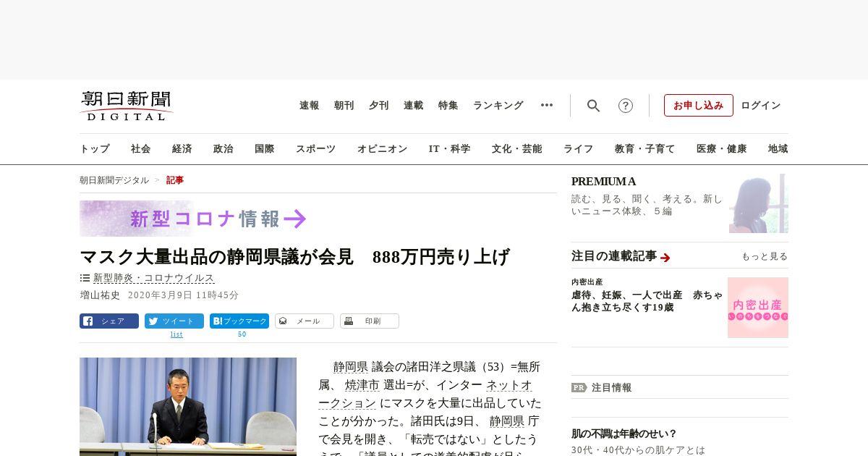The width and height of the screenshot is (868, 456).
Task: Click the list icon beside 新型肺炎・コロナウイルス
Action: (85, 278)
